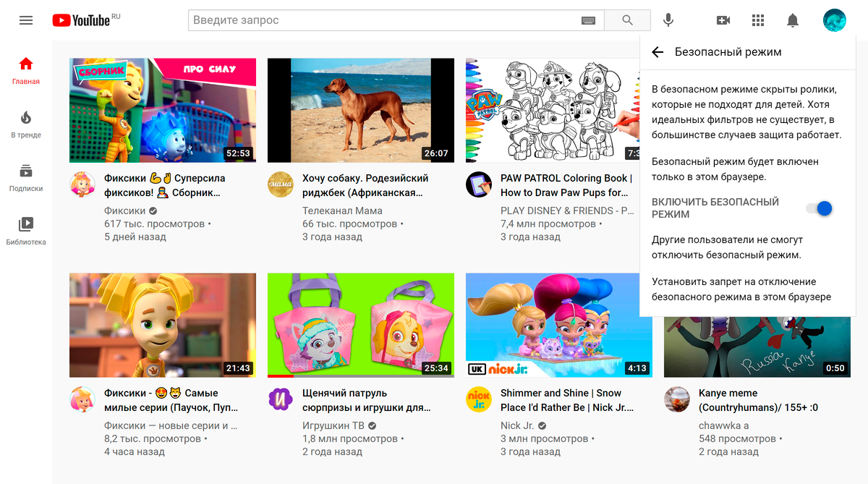Click channel name chawwka a
This screenshot has width=868, height=484.
(724, 425)
